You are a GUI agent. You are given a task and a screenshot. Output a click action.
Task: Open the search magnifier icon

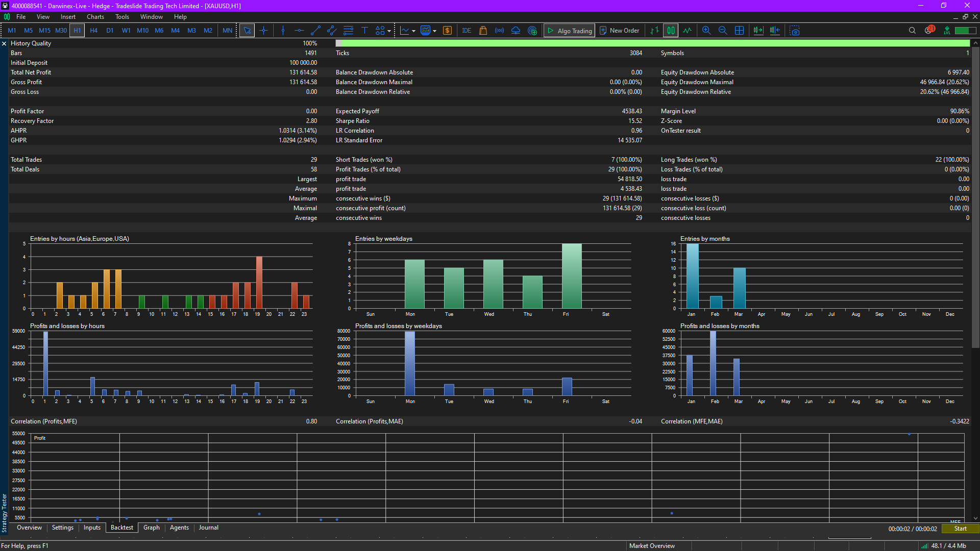click(x=912, y=31)
